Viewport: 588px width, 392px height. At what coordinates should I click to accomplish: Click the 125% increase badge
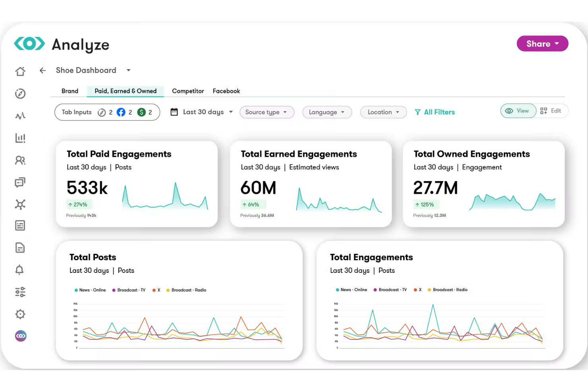click(426, 205)
